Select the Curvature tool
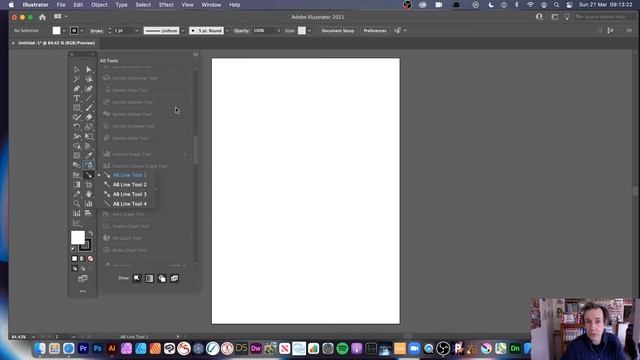The height and width of the screenshot is (360, 640). coord(89,89)
